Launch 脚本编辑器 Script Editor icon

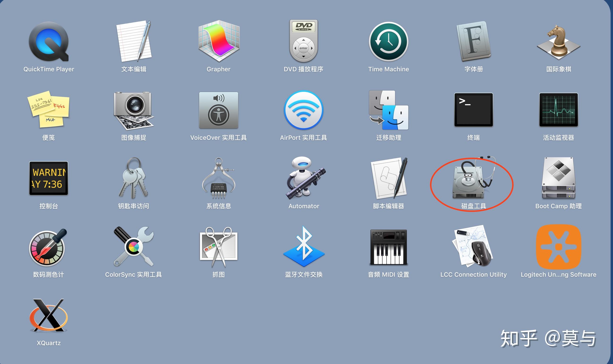click(x=389, y=178)
